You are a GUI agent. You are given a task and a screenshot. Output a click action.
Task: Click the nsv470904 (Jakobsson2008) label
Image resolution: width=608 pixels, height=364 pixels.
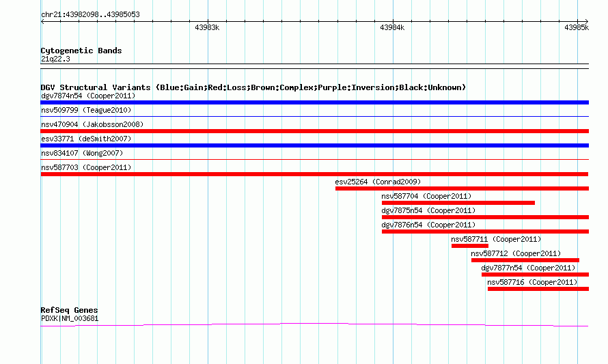pos(92,124)
